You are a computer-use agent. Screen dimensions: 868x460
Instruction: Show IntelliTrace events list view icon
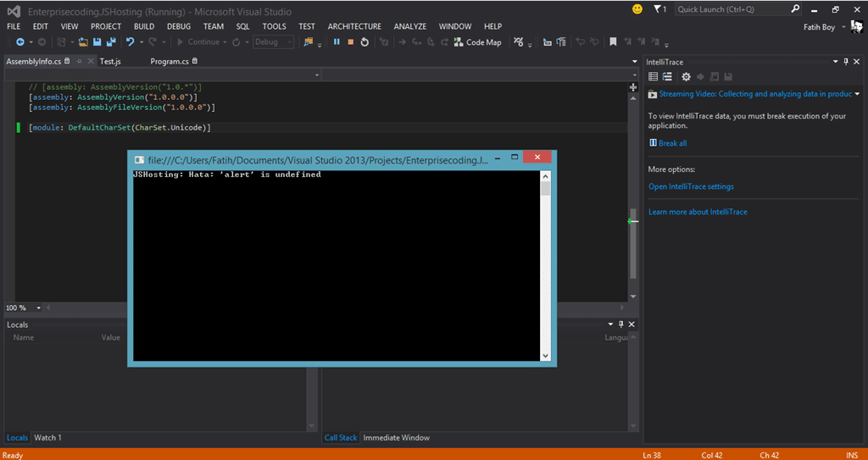pos(654,77)
